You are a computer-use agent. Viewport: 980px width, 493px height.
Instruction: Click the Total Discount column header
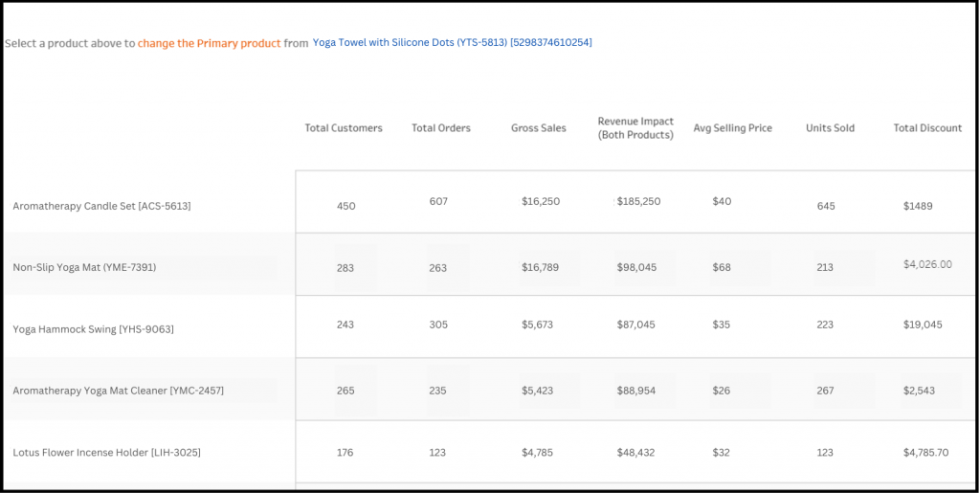coord(927,128)
